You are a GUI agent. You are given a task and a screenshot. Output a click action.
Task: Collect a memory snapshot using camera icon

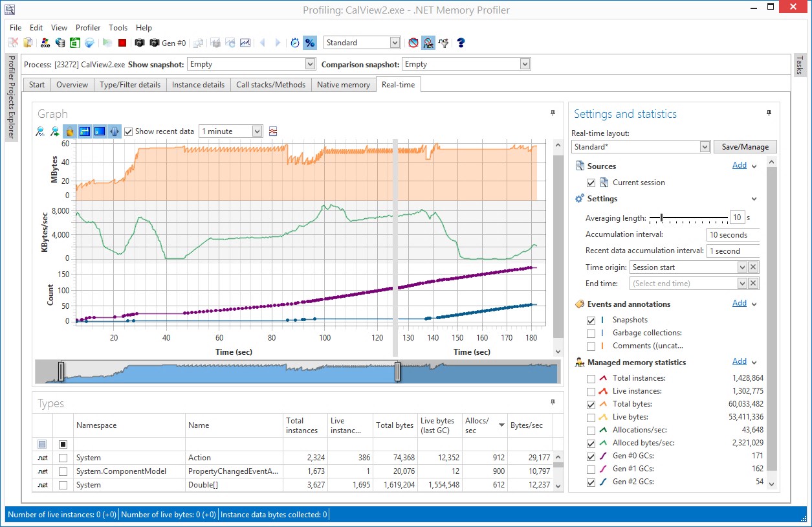click(x=139, y=42)
